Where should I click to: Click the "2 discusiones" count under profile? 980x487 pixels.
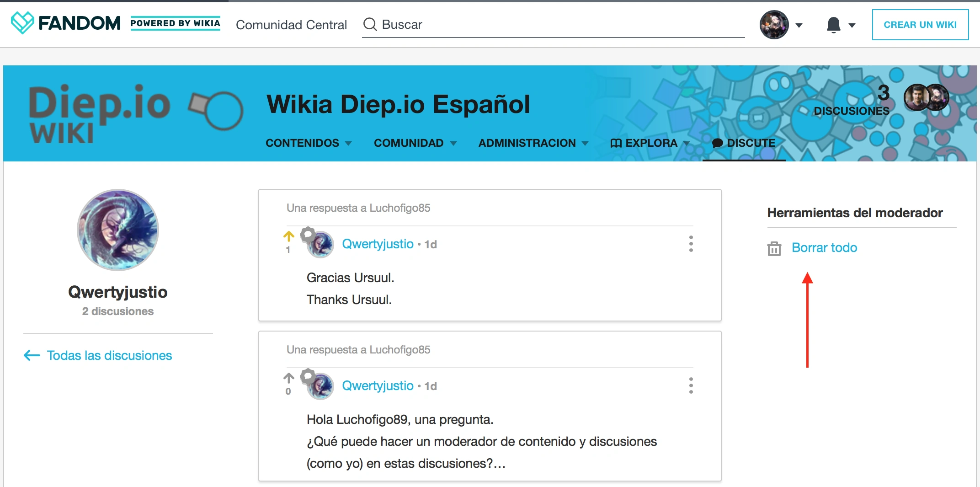(118, 311)
